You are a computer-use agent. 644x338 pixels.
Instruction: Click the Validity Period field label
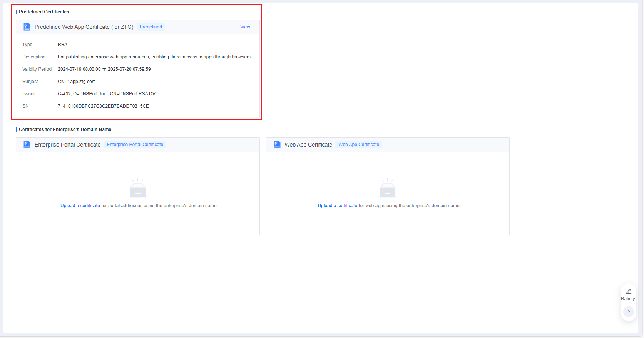coord(37,69)
